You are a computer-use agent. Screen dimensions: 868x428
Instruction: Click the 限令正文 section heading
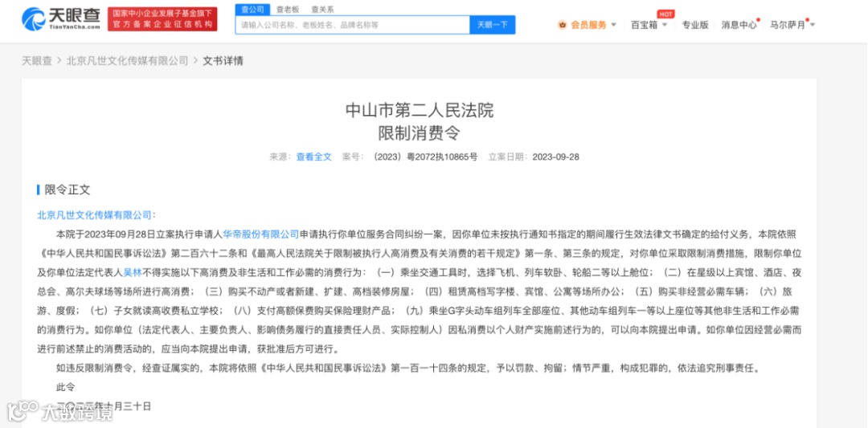tap(67, 190)
